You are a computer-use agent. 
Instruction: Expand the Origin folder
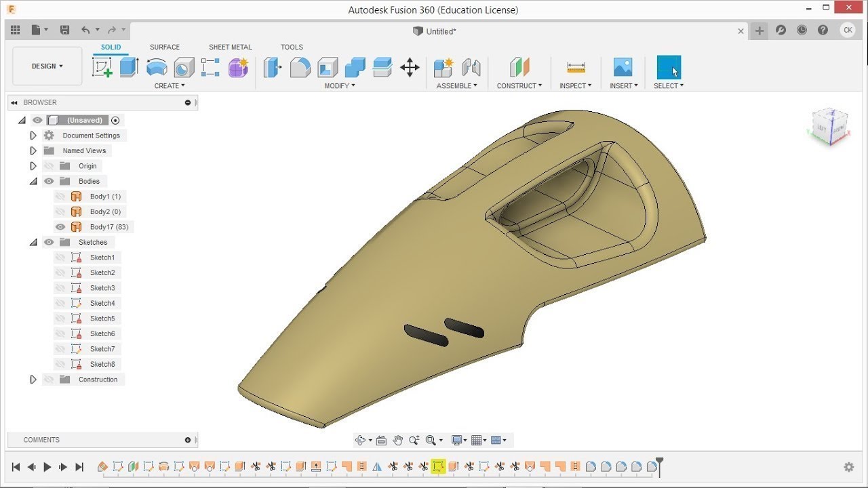(x=33, y=166)
